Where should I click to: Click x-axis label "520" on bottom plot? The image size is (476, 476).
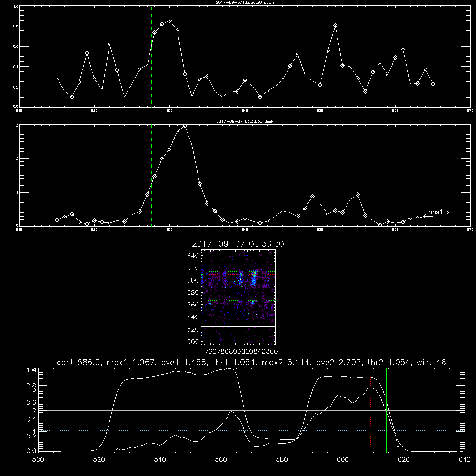pyautogui.click(x=99, y=460)
